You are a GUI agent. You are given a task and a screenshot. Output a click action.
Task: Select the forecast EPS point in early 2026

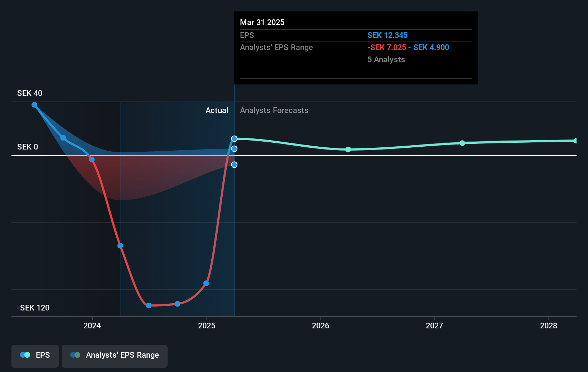pos(348,150)
